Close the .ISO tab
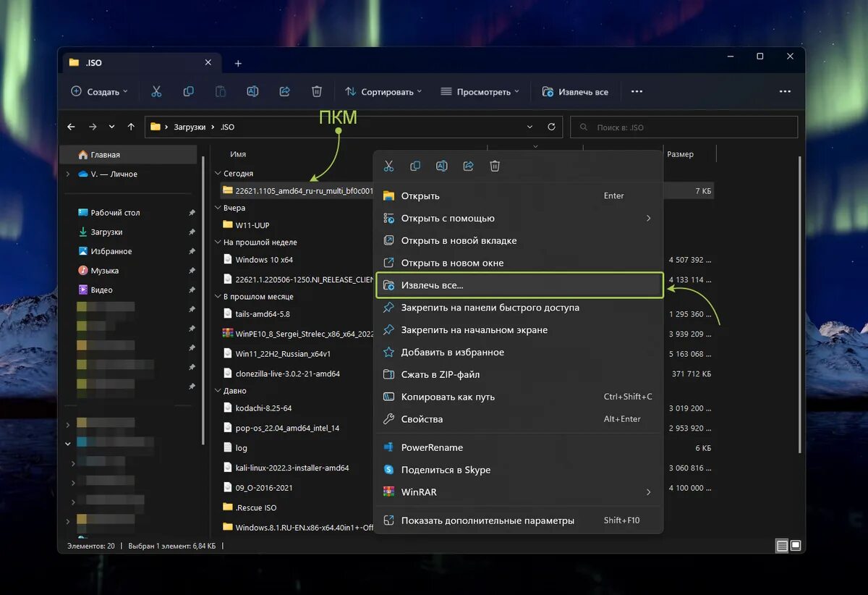This screenshot has height=595, width=868. pos(208,63)
